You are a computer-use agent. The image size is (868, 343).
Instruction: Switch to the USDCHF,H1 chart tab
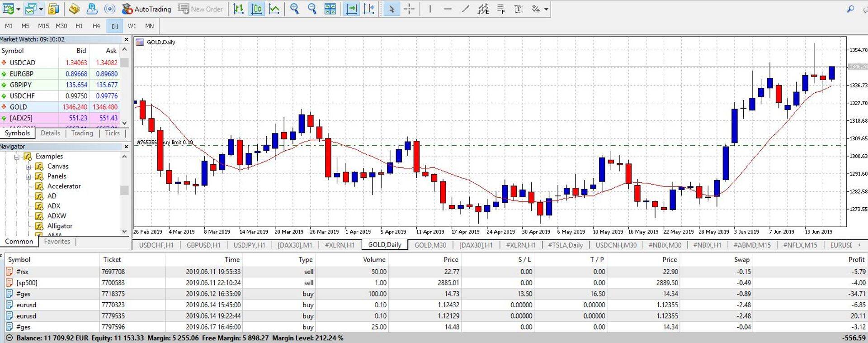point(156,245)
